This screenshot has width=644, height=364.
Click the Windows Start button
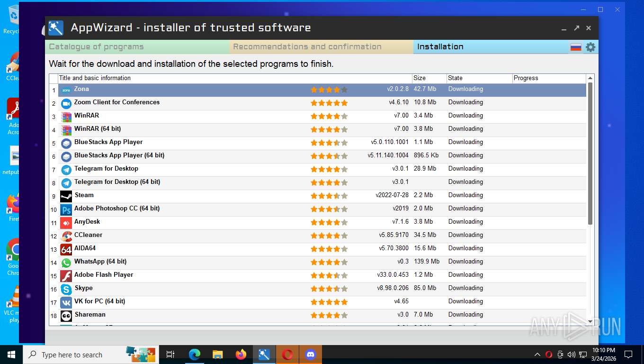coord(11,355)
